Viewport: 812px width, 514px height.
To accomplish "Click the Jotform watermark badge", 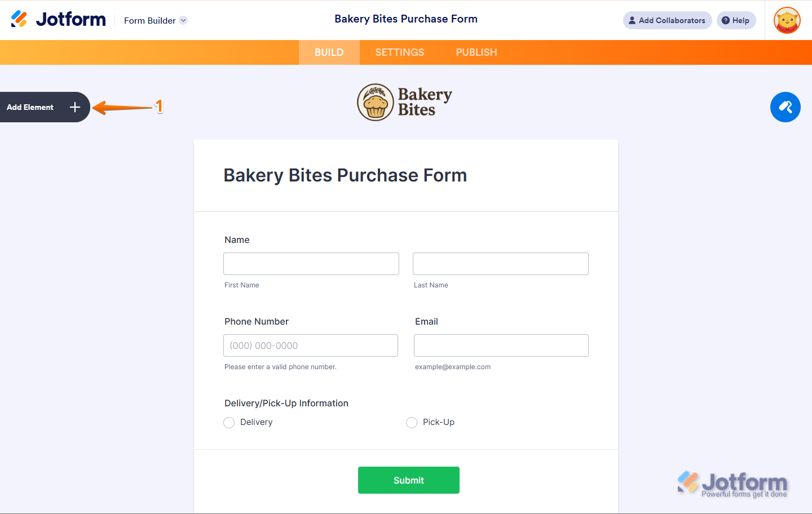I will point(732,484).
